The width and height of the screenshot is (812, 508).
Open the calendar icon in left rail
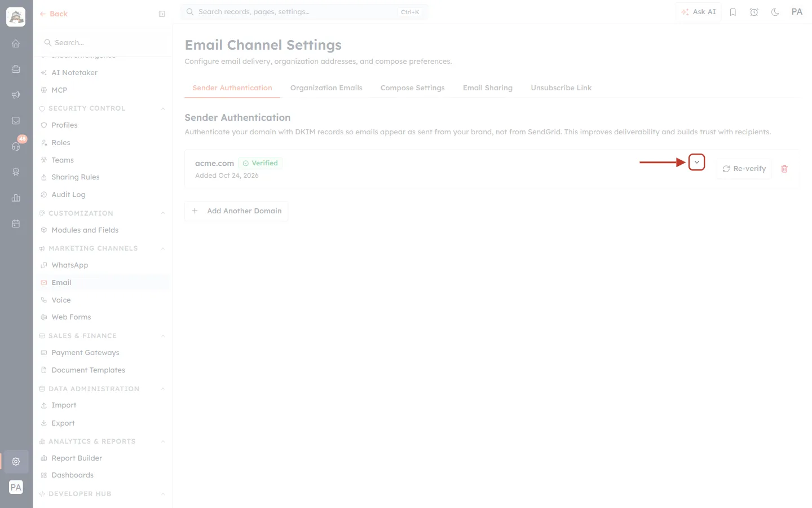point(16,224)
